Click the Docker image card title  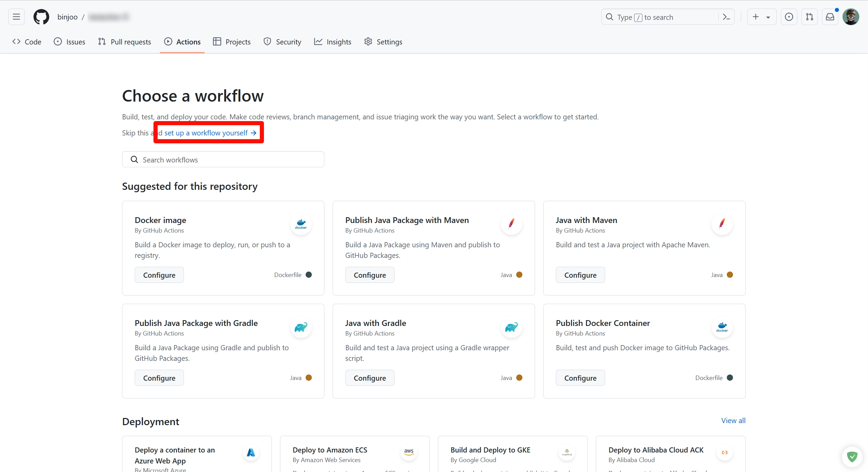(x=160, y=220)
